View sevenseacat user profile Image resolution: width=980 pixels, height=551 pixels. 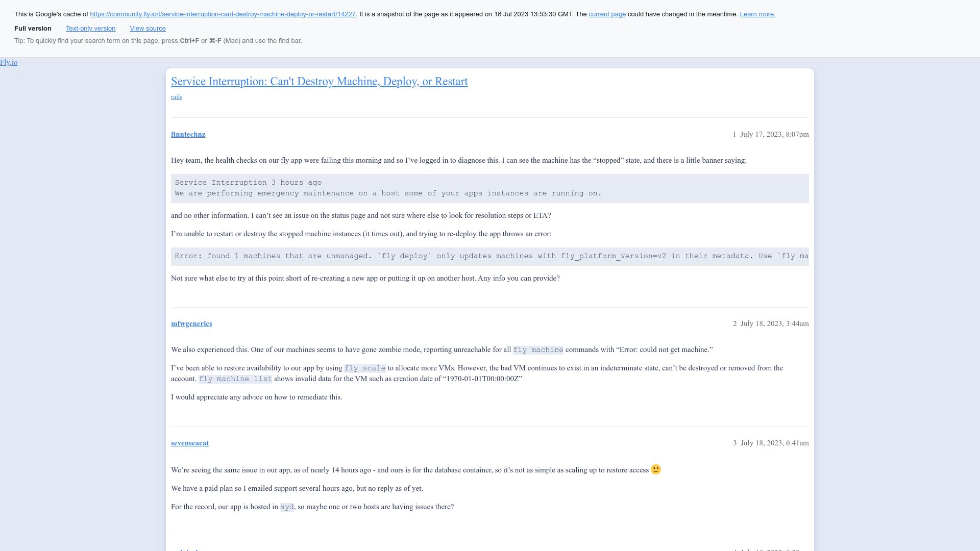(190, 443)
